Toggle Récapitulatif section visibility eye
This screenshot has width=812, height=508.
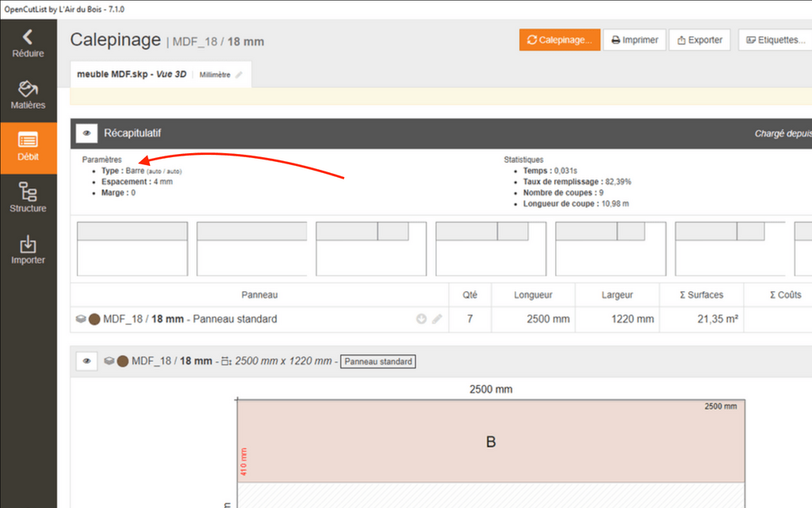[x=86, y=133]
